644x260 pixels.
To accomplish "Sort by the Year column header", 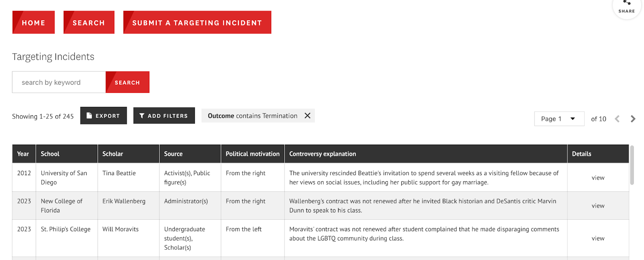I will pyautogui.click(x=24, y=154).
